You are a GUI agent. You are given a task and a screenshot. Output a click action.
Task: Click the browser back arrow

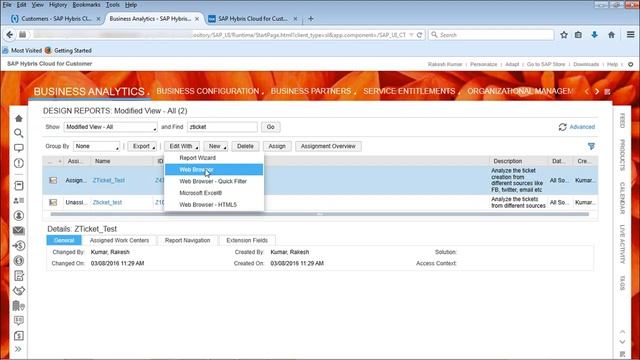(x=9, y=35)
